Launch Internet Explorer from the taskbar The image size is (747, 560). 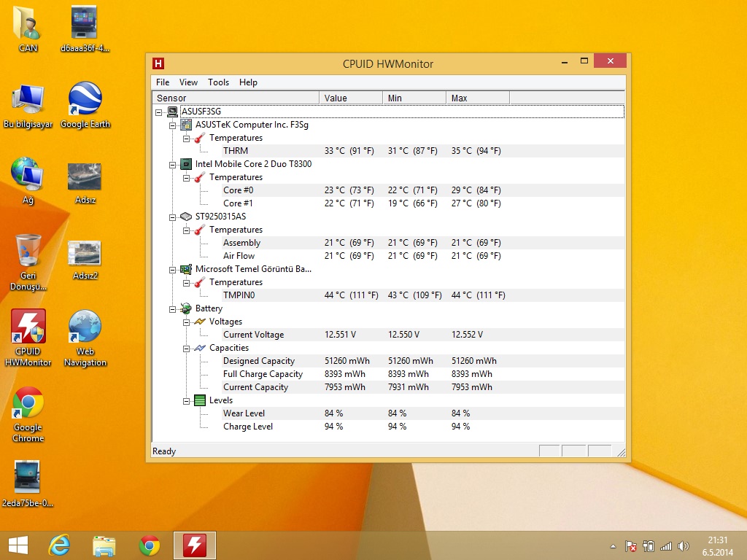60,545
